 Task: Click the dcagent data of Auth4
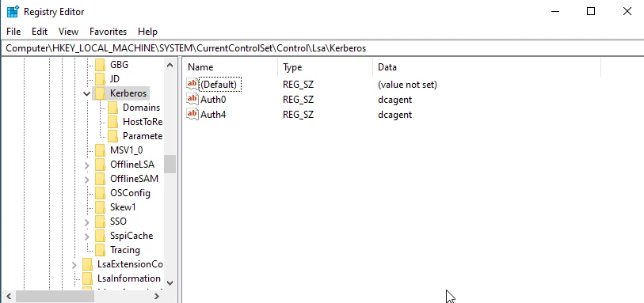(394, 115)
